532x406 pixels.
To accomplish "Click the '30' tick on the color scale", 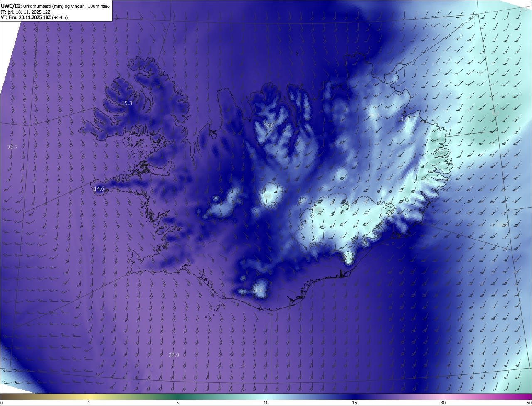I will 443,403.
